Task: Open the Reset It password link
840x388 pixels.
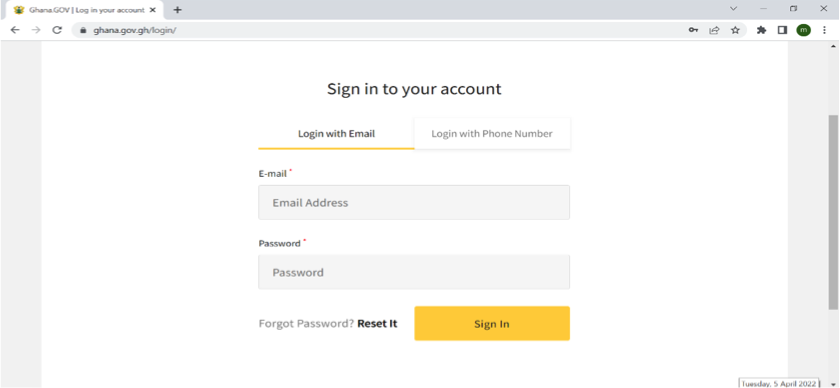Action: 377,324
